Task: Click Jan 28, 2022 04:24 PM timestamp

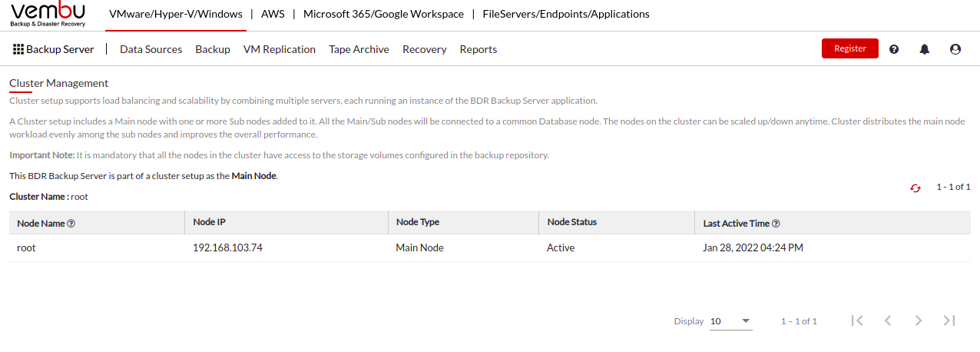Action: tap(753, 247)
